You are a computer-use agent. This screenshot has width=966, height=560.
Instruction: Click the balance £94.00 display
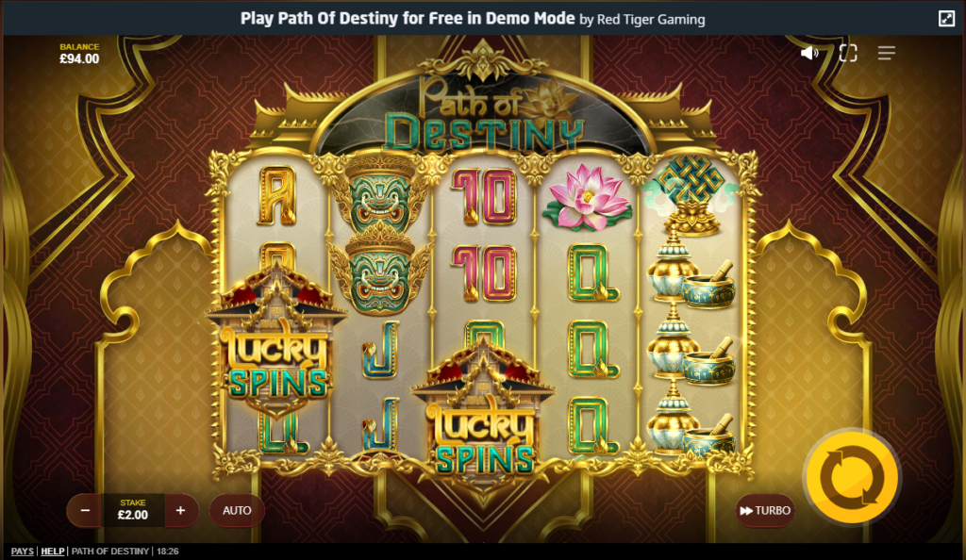pos(79,54)
